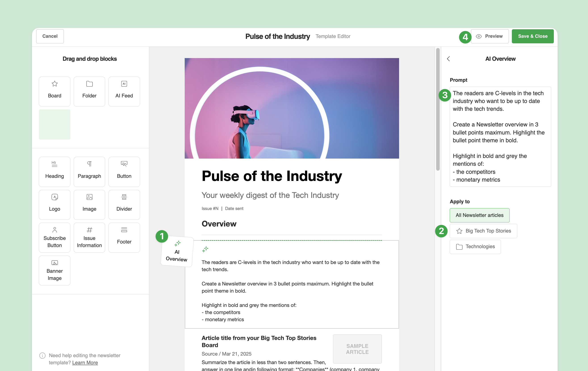Apply to Technologies folder

click(475, 247)
